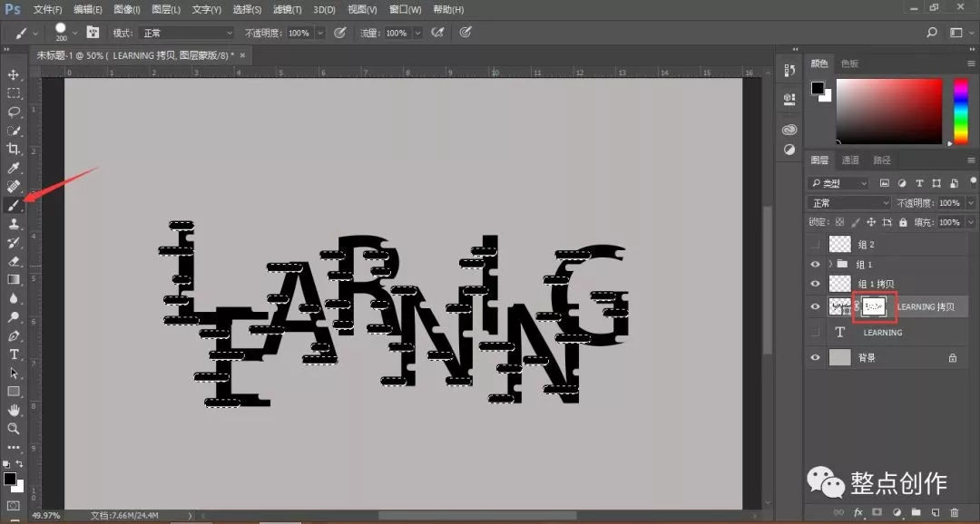Select the LEARNING 拷贝 layer mask thumbnail
This screenshot has width=980, height=524.
[873, 306]
